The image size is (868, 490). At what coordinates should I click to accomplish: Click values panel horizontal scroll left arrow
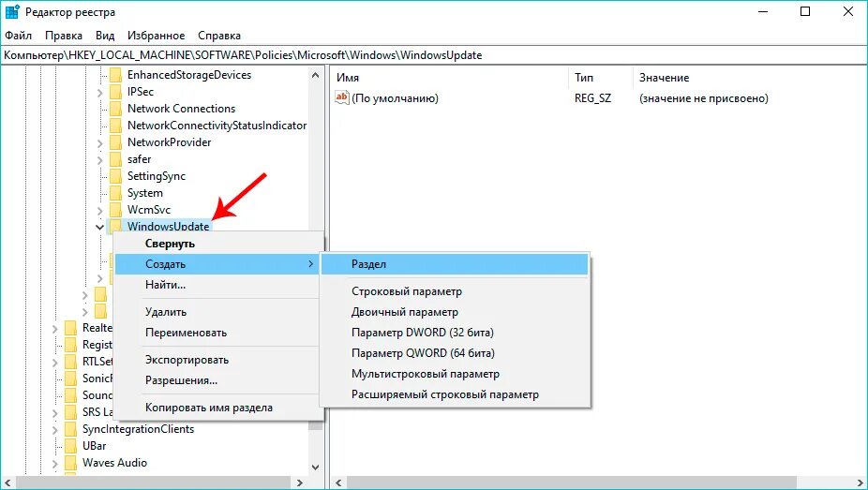(x=338, y=483)
